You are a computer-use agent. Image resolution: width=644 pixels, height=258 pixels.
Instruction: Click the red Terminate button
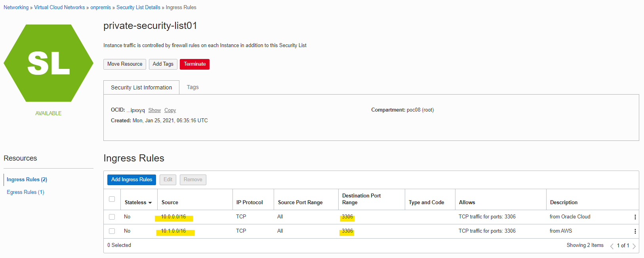click(194, 64)
